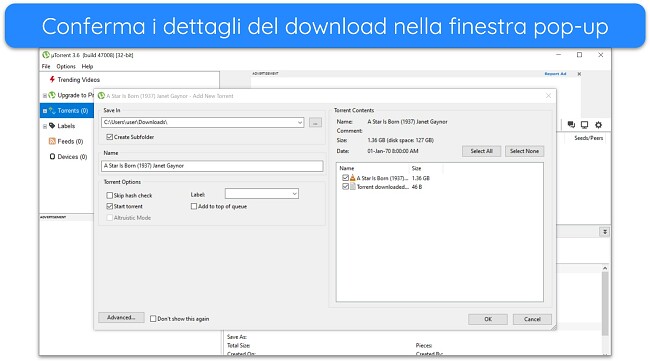Click the remote monitor icon in toolbar

[x=585, y=124]
